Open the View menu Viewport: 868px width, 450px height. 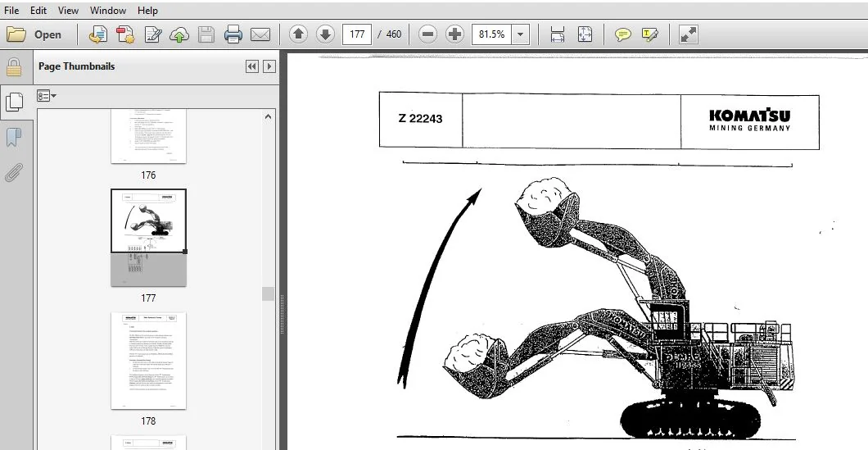point(68,10)
